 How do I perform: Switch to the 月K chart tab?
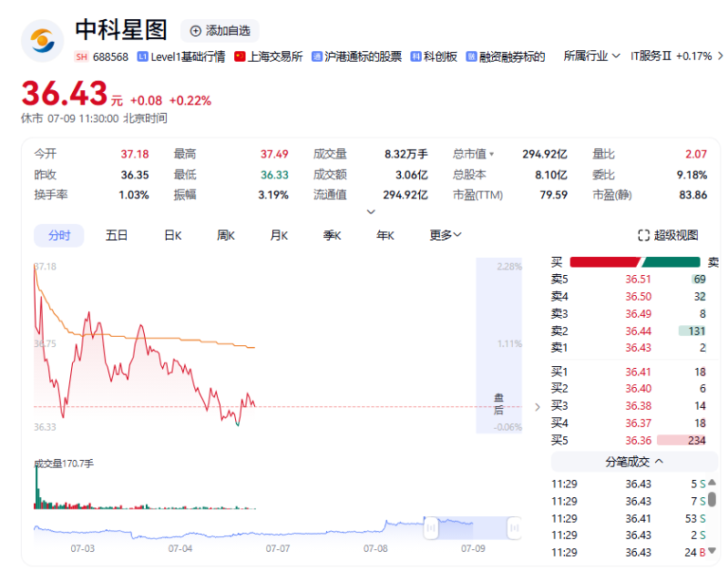pyautogui.click(x=279, y=235)
